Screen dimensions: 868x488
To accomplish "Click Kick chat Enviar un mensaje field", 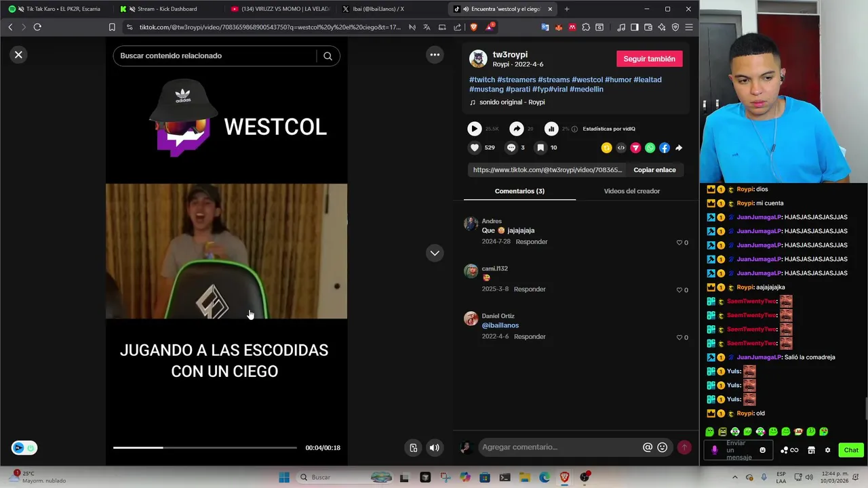I will [x=739, y=450].
